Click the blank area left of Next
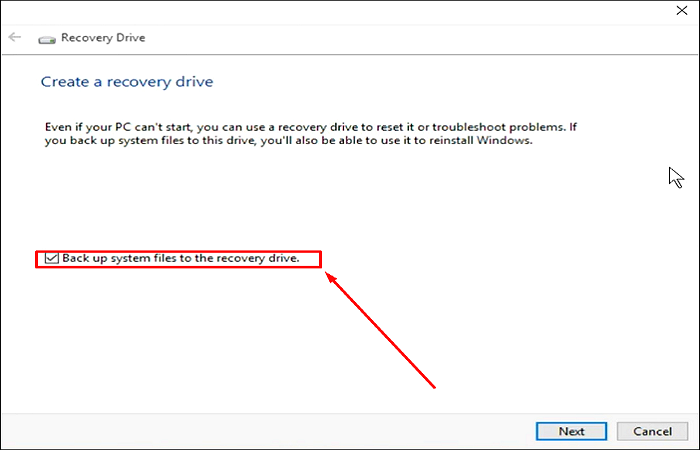 click(300, 431)
